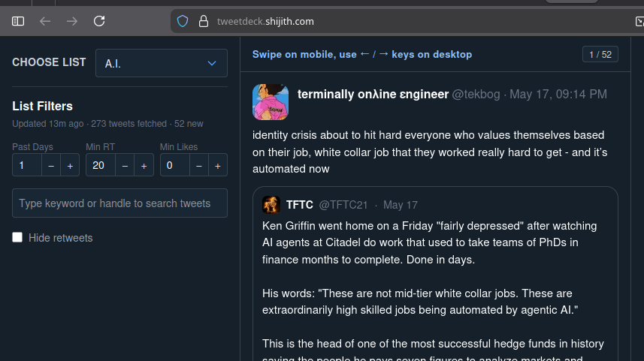Image resolution: width=644 pixels, height=361 pixels.
Task: Open the May 17, 09:14 PM timestamp
Action: coord(558,95)
